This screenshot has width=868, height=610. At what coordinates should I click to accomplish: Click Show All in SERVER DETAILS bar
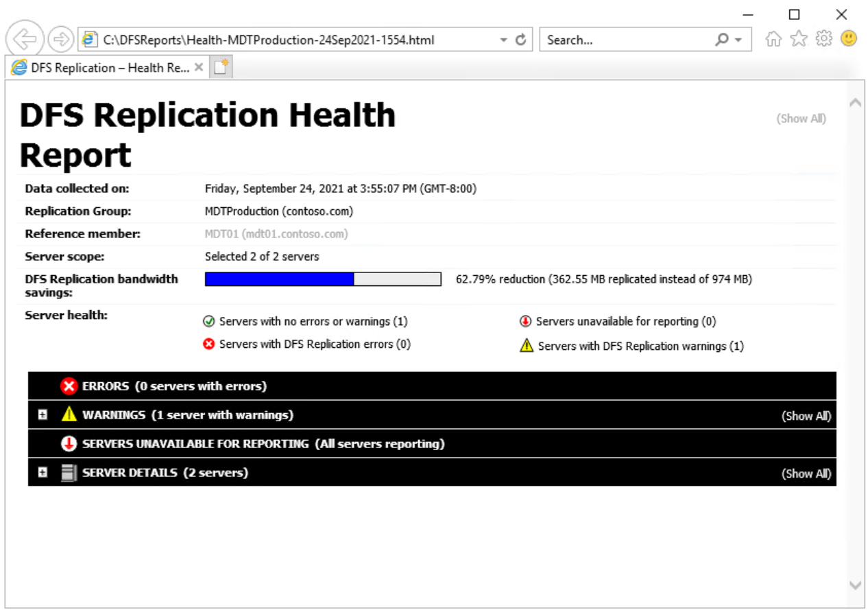click(806, 473)
